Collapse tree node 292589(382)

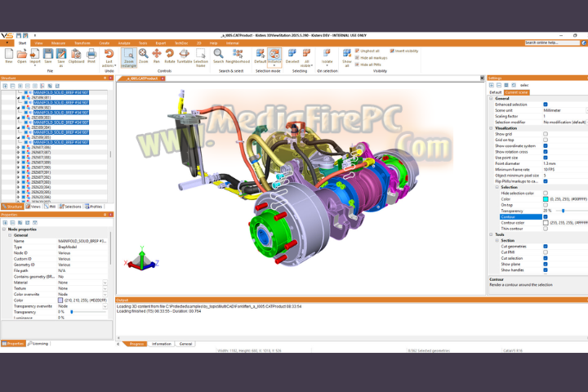tap(18, 108)
